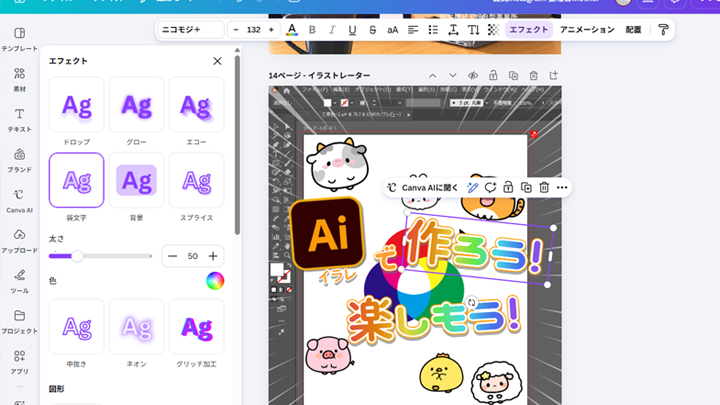Select the 袋文字 outline text effect
720x405 pixels.
(76, 180)
